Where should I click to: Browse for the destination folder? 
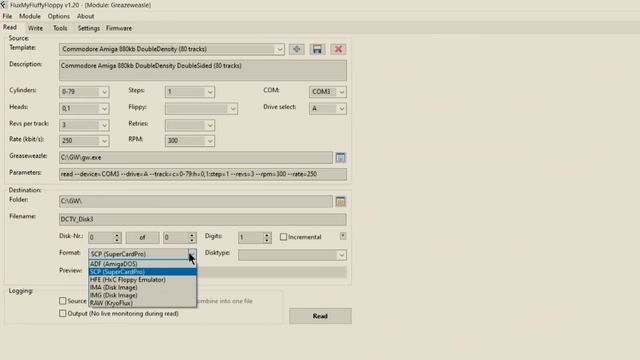tap(340, 201)
